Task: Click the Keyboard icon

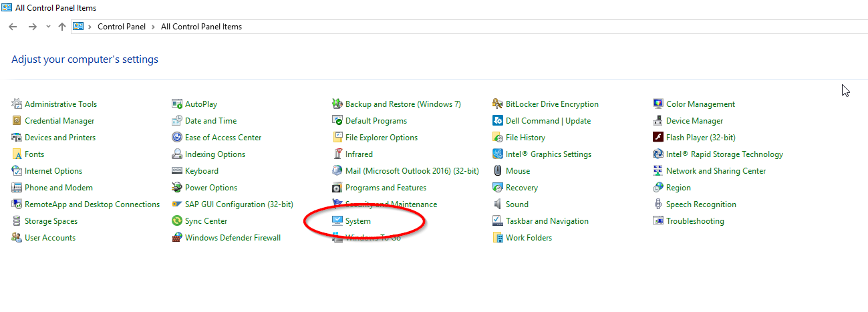Action: point(177,170)
